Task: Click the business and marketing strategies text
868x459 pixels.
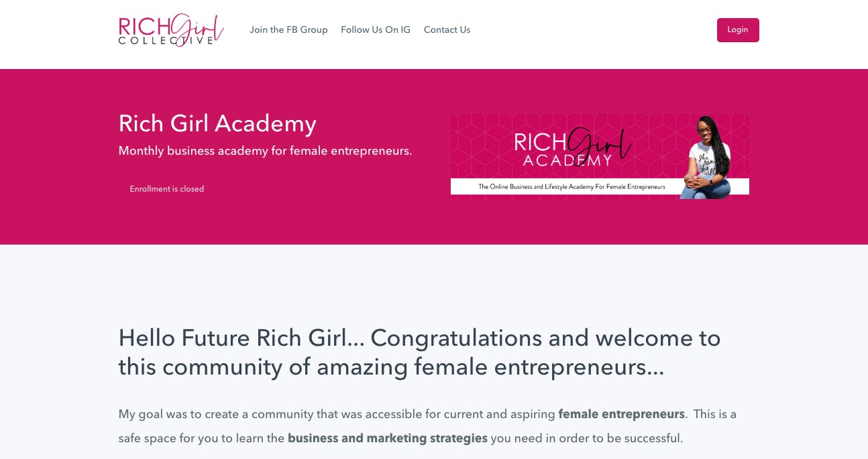Action: [x=387, y=438]
